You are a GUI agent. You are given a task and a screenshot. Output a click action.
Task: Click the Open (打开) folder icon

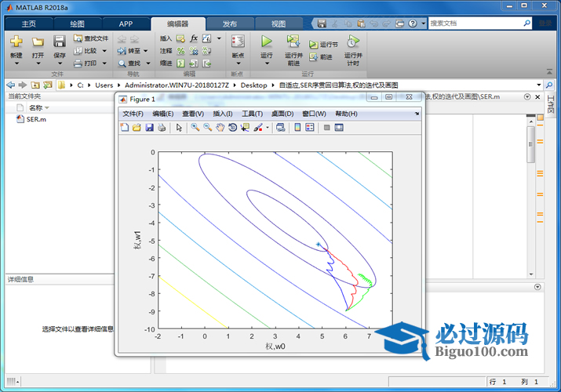coord(38,42)
